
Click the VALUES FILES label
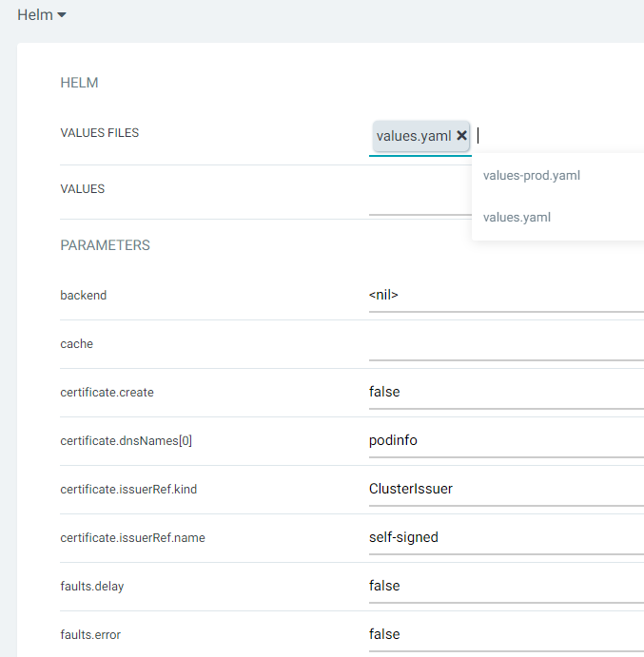pos(99,133)
